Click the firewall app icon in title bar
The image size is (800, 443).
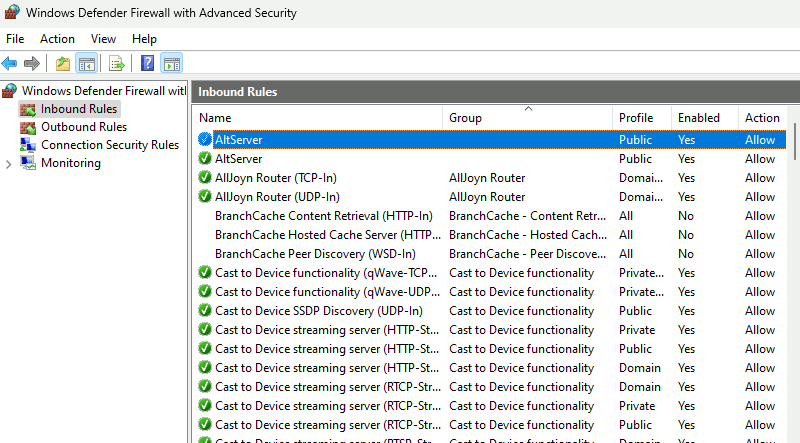pyautogui.click(x=12, y=12)
